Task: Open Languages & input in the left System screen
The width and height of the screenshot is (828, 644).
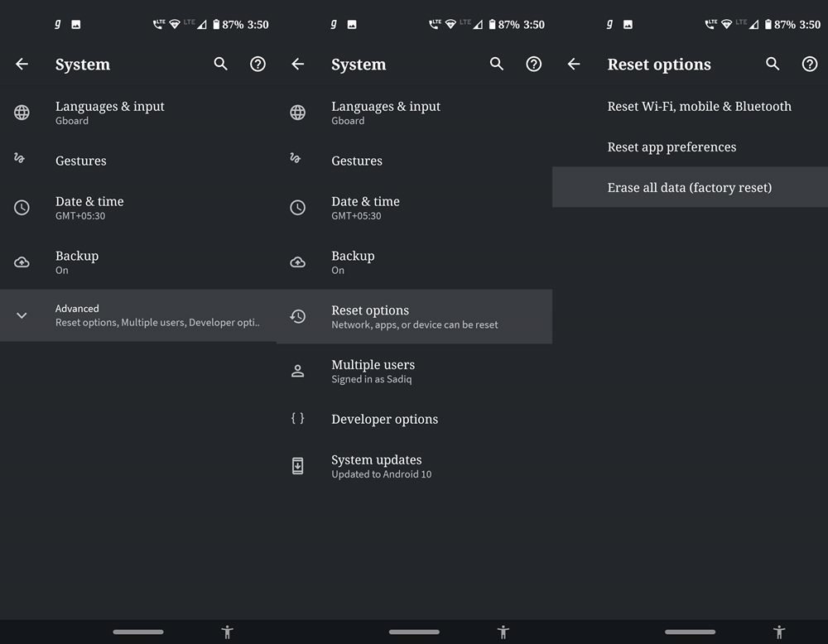Action: [x=138, y=113]
